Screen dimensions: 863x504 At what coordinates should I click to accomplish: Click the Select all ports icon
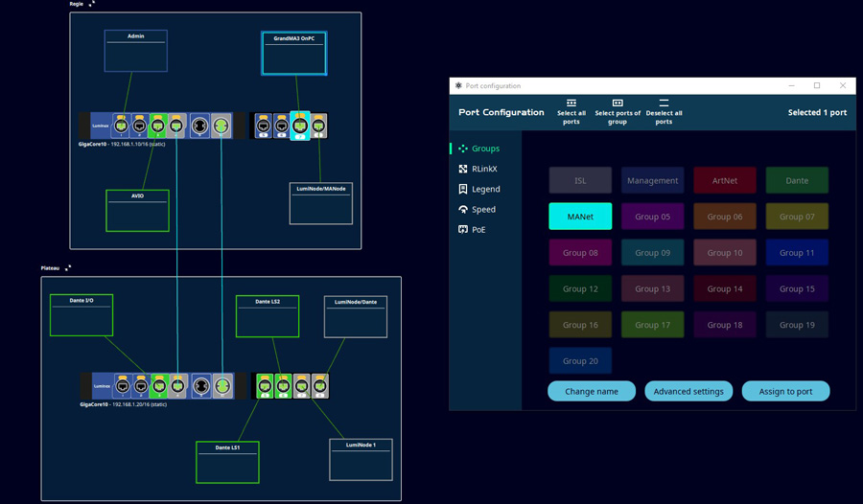pos(571,103)
